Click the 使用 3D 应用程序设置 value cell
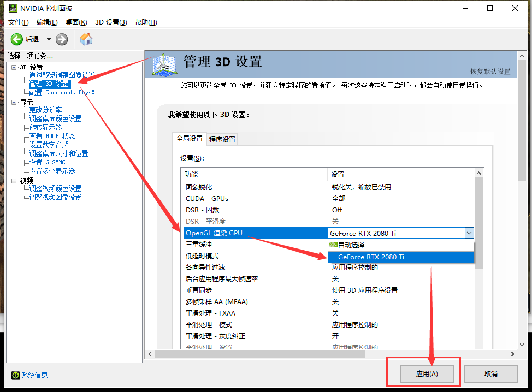532x392 pixels. tap(365, 290)
